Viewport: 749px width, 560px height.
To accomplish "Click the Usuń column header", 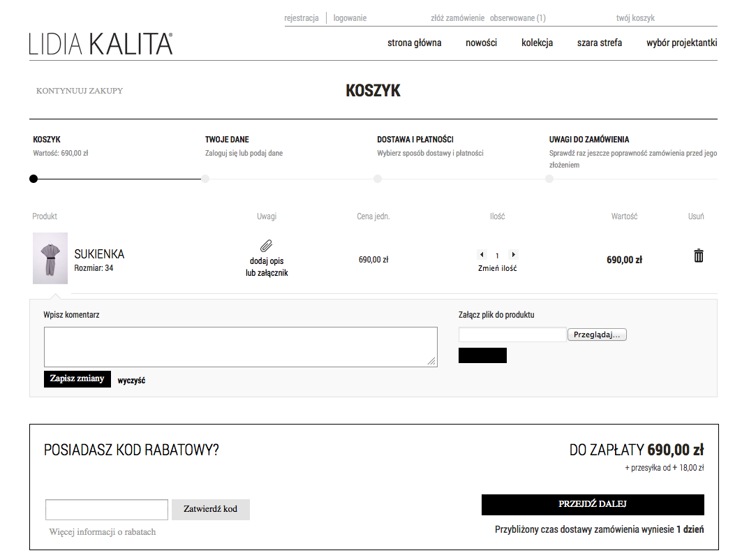I will click(x=695, y=216).
